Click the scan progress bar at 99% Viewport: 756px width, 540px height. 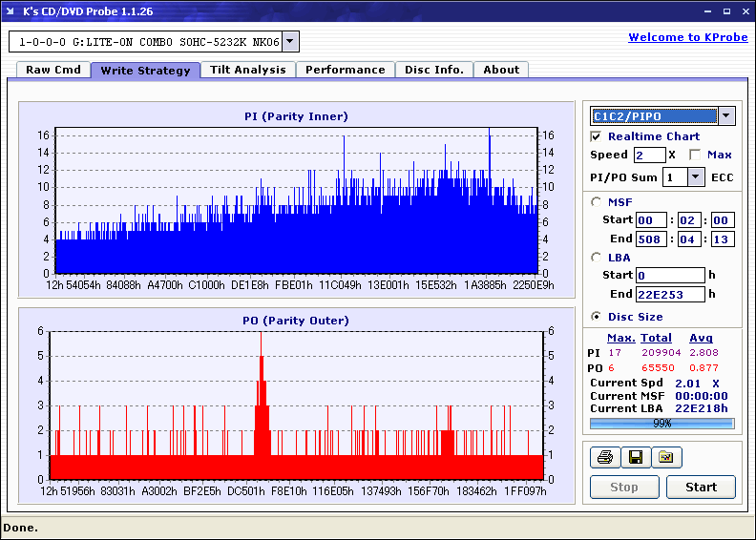pos(661,423)
